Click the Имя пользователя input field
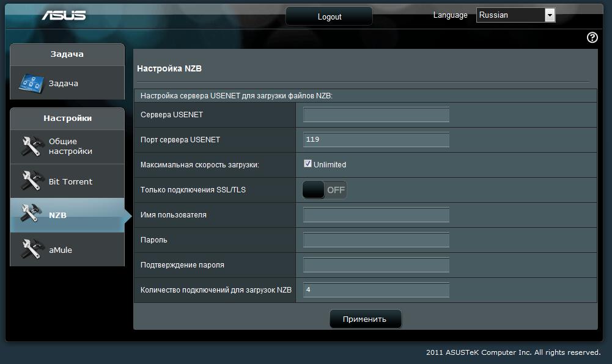This screenshot has width=612, height=364. (x=376, y=215)
